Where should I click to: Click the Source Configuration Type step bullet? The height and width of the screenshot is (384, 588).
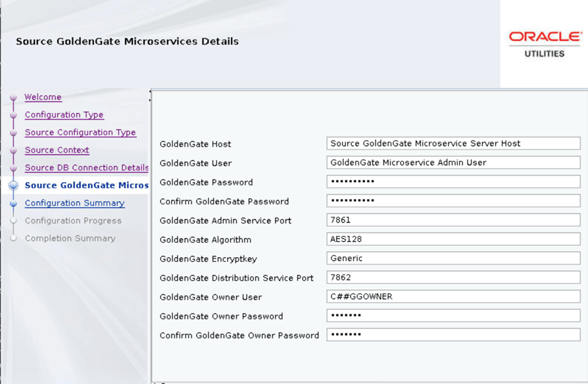tap(14, 133)
